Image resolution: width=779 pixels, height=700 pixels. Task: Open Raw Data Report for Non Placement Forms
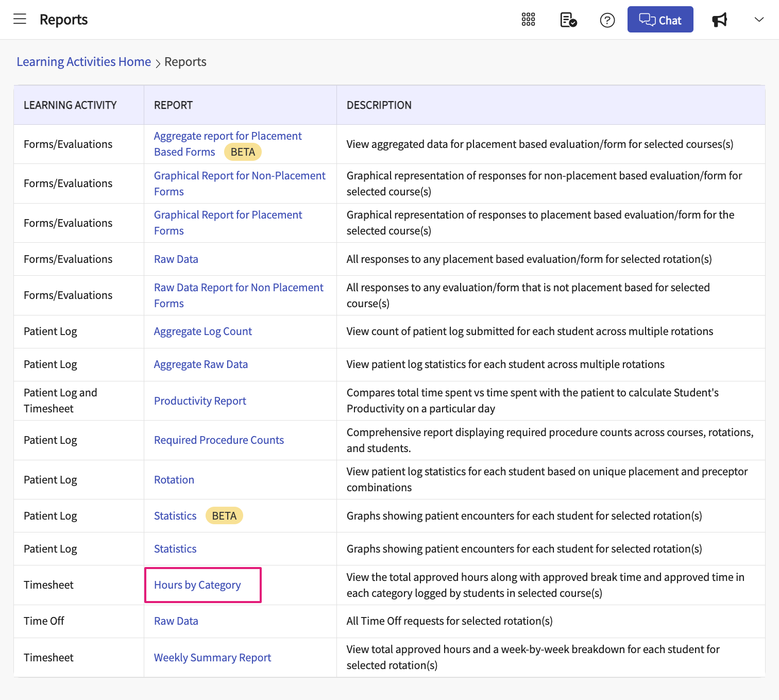click(239, 295)
